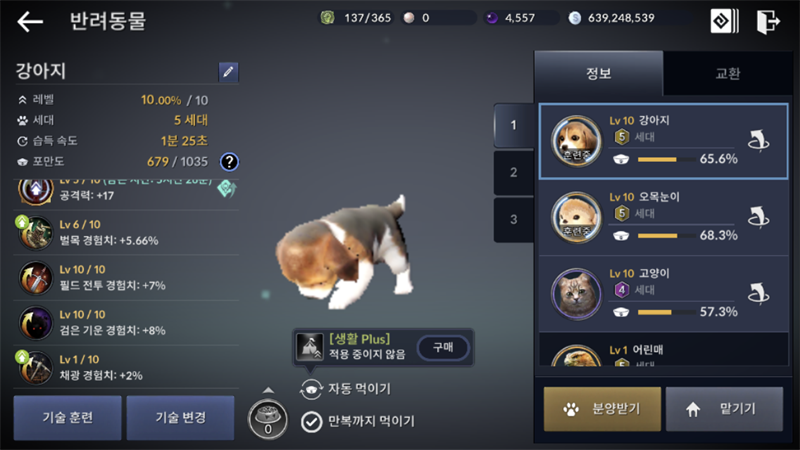Tap the swap icon beside 고양이

[x=758, y=294]
